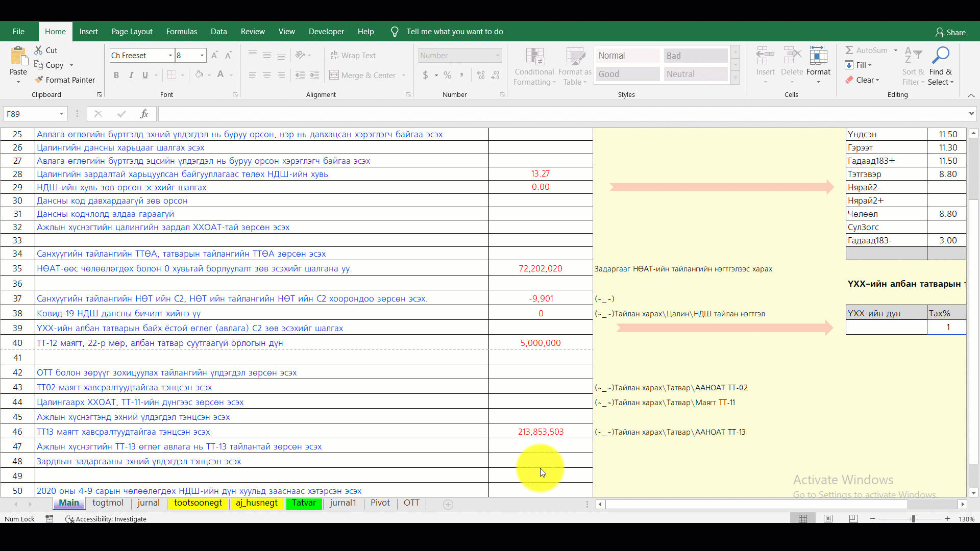Toggle bold formatting
This screenshot has width=980, height=551.
coord(116,75)
